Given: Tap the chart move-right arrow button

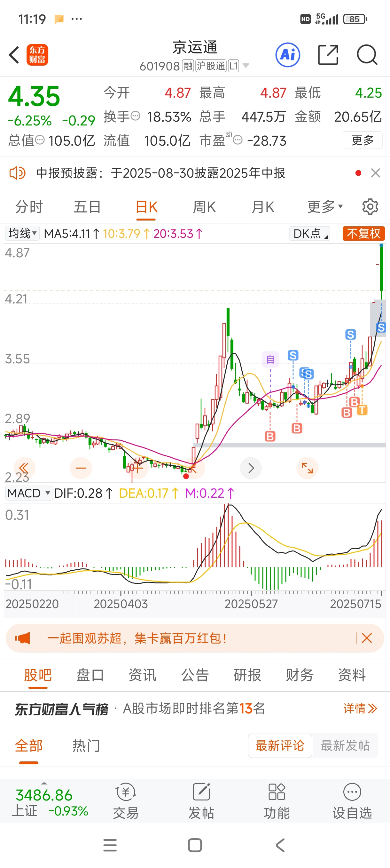Looking at the screenshot, I should point(251,468).
